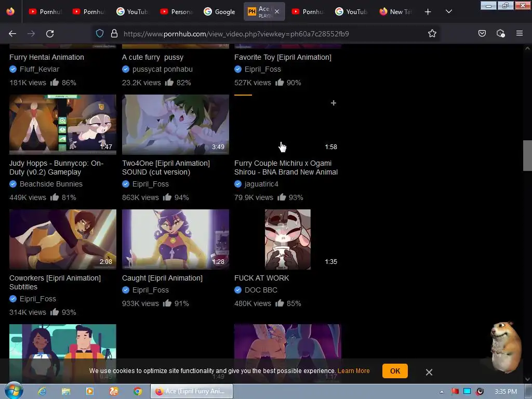Accept cookies with the OK button
The width and height of the screenshot is (532, 399).
(395, 371)
